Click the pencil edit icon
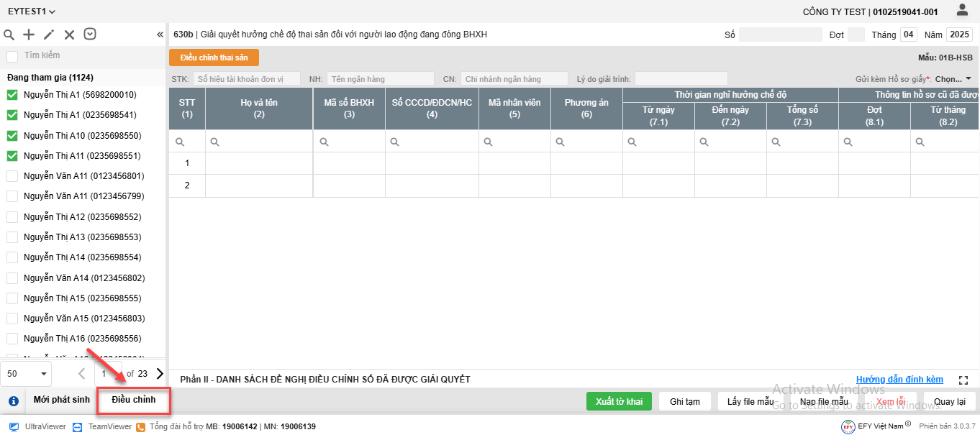 [49, 35]
